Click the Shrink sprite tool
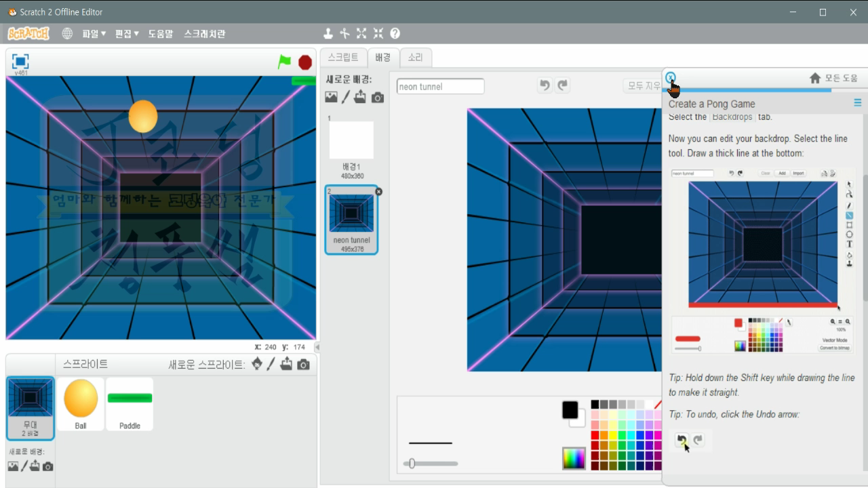 click(x=378, y=33)
